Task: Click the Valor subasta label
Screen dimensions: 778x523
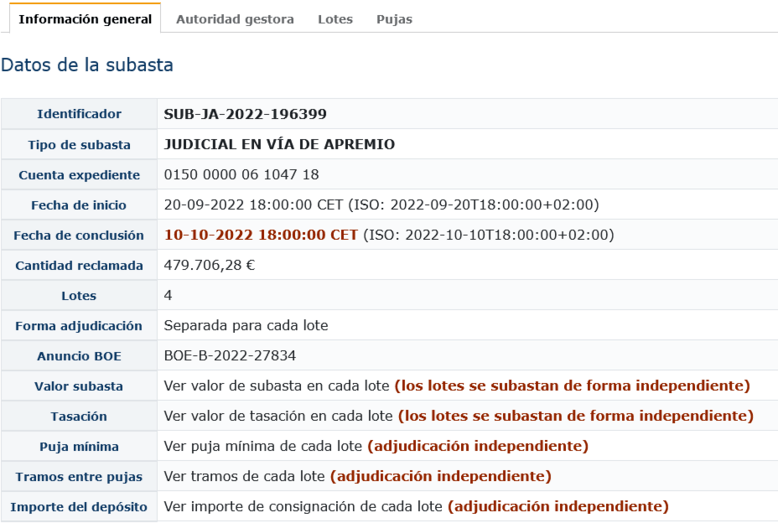Action: (x=79, y=386)
